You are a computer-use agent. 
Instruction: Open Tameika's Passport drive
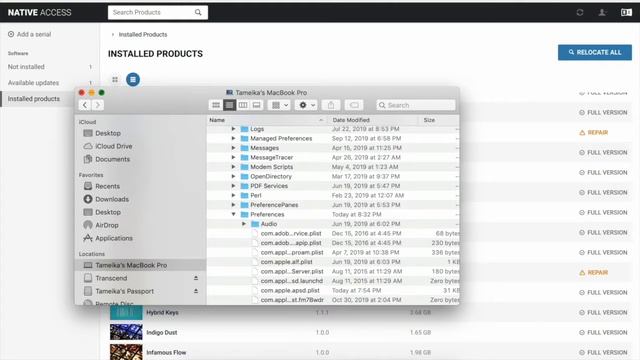(x=124, y=291)
